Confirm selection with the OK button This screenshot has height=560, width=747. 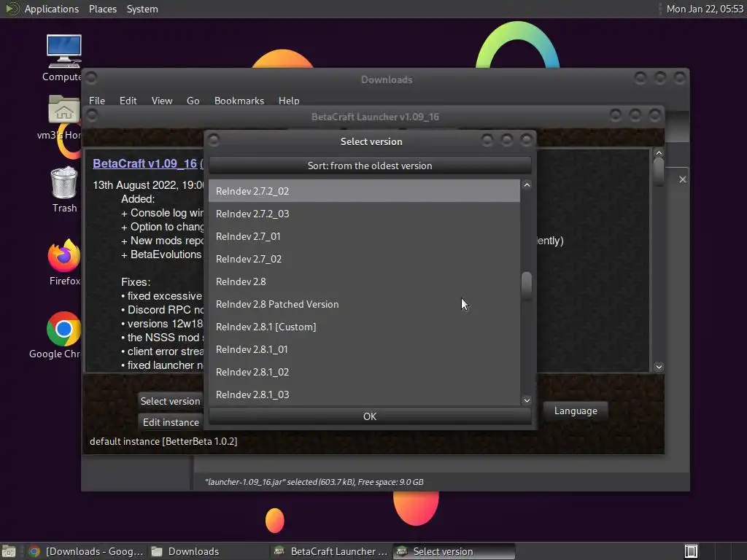point(370,416)
